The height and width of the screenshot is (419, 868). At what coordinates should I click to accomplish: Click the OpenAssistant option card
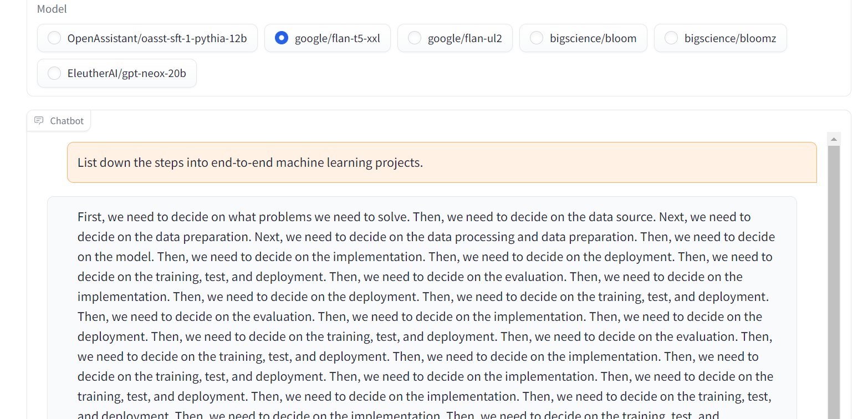coord(147,38)
